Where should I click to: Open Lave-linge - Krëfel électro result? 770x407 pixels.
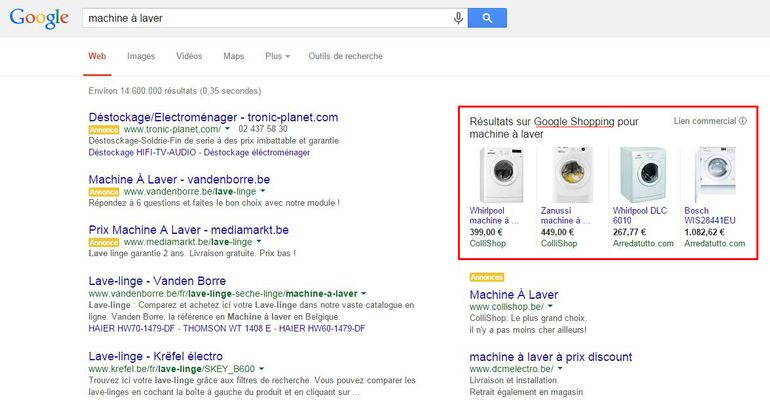click(156, 356)
